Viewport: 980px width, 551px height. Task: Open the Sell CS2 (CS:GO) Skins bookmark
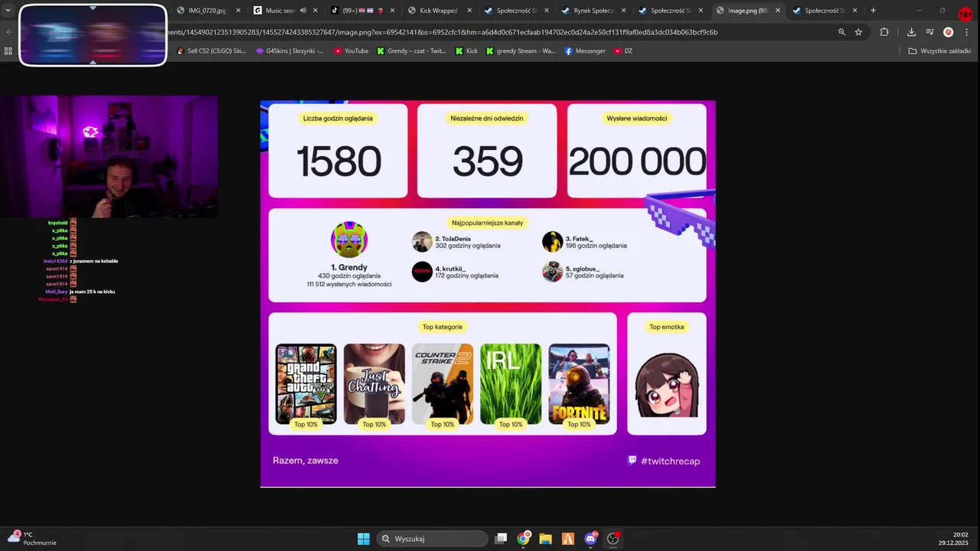point(212,51)
